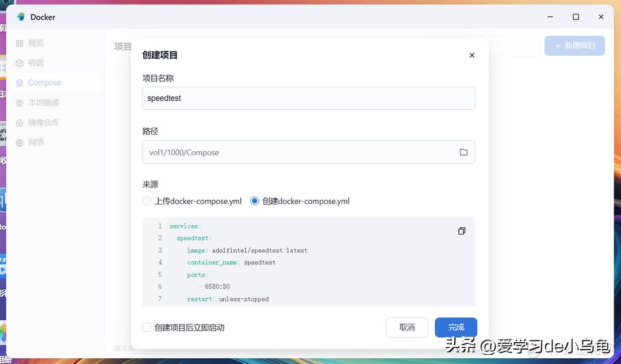Click the copy icon in code editor
The width and height of the screenshot is (621, 364).
pyautogui.click(x=461, y=231)
